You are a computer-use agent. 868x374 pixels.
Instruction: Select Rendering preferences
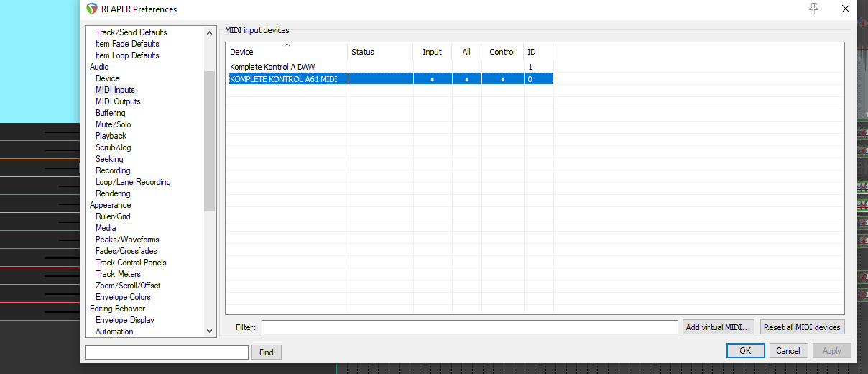coord(113,193)
